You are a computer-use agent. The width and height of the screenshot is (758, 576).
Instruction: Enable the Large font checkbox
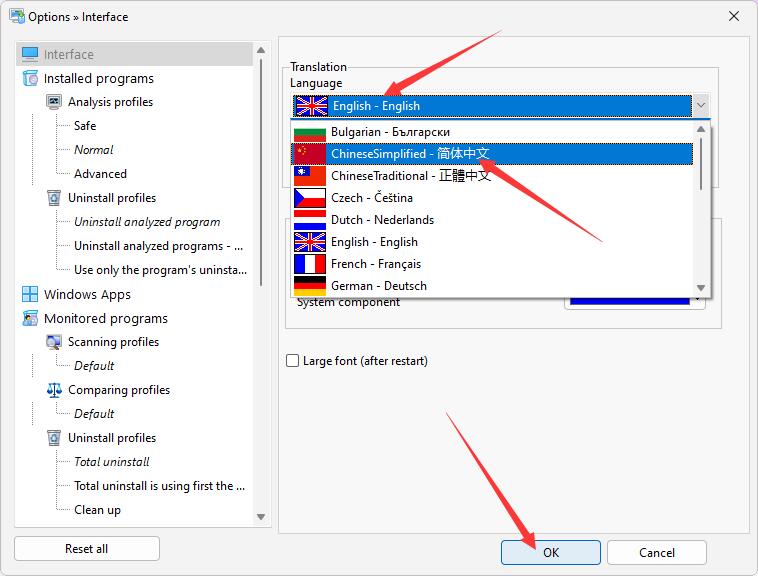292,361
